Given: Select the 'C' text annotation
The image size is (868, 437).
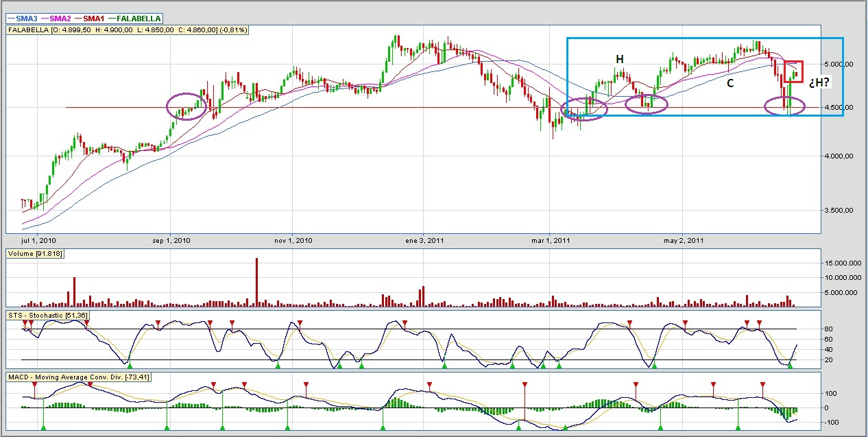Looking at the screenshot, I should (x=730, y=83).
